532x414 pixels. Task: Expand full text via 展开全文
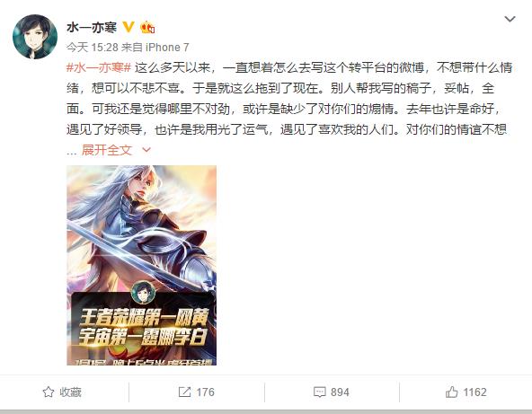(x=107, y=150)
